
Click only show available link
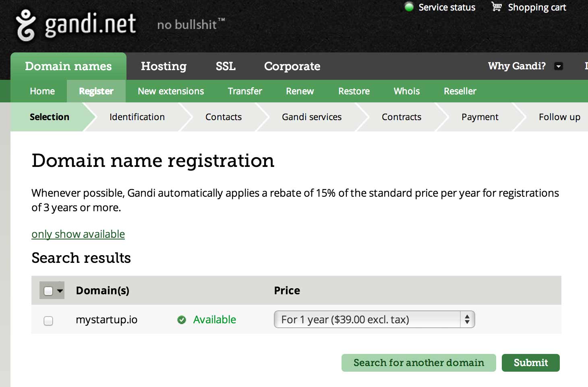(x=78, y=234)
